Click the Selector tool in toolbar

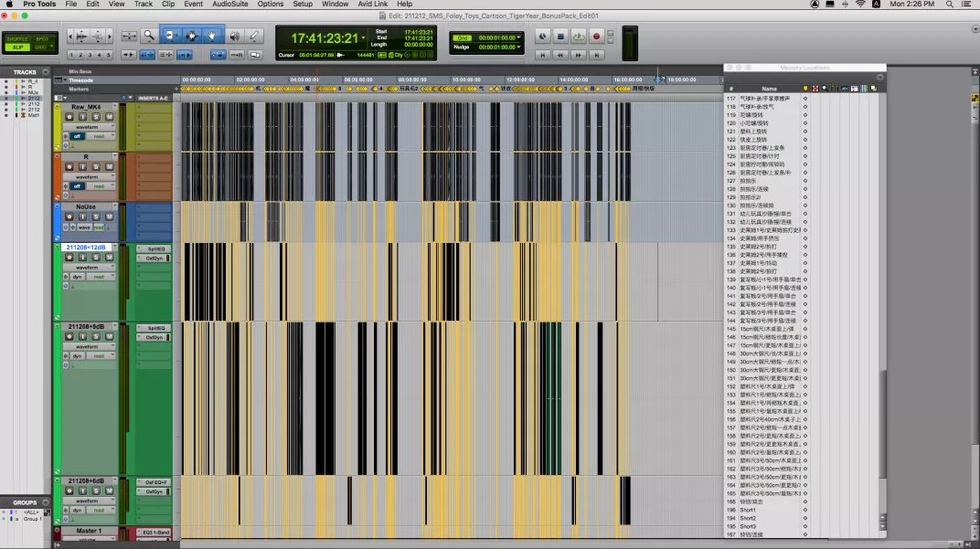pos(192,37)
